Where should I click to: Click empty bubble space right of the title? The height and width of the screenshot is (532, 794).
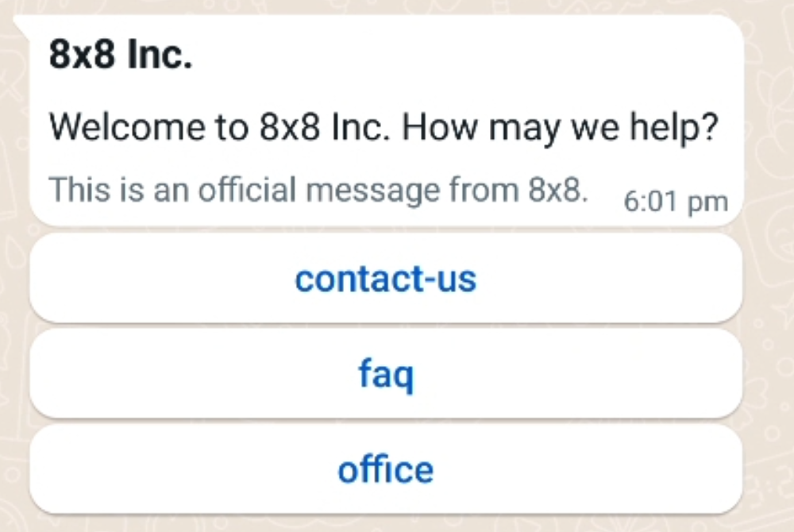click(476, 57)
